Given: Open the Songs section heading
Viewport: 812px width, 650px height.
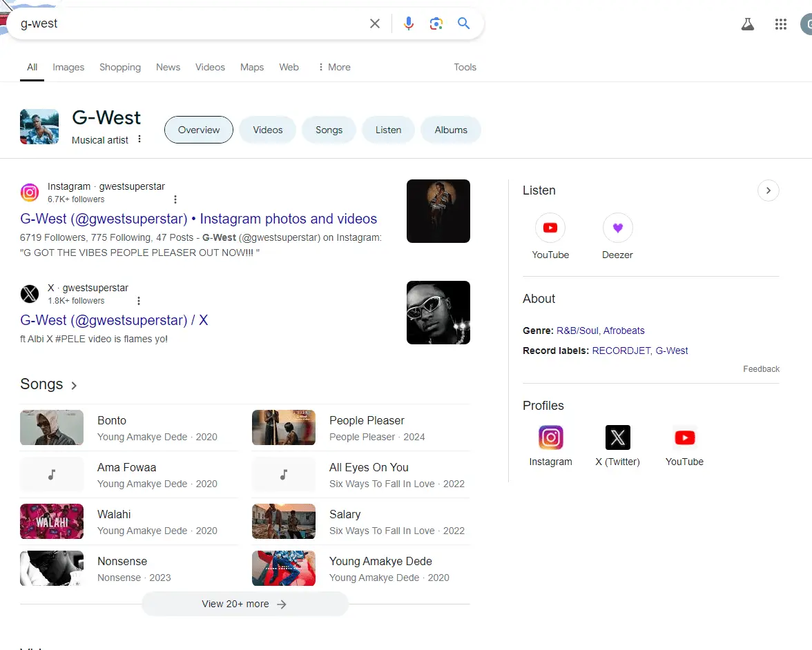Looking at the screenshot, I should (41, 384).
